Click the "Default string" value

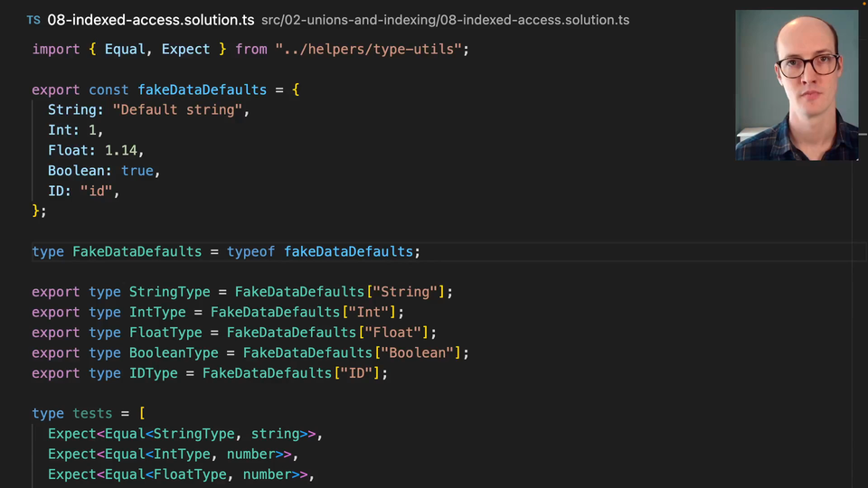click(178, 110)
